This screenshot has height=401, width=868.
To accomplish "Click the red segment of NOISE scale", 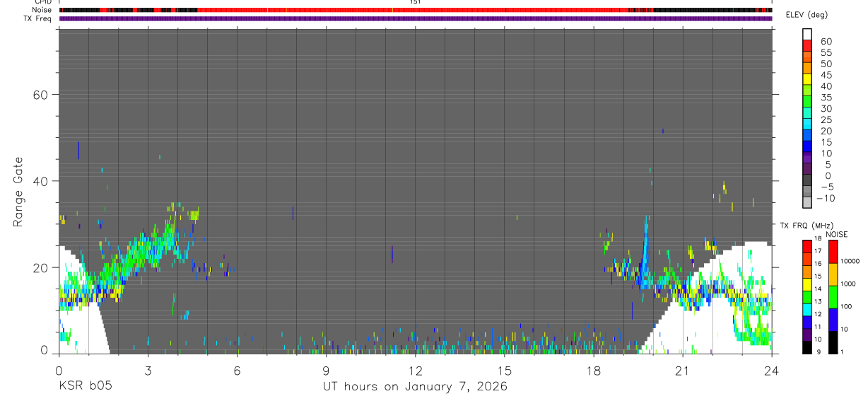I will tap(833, 252).
